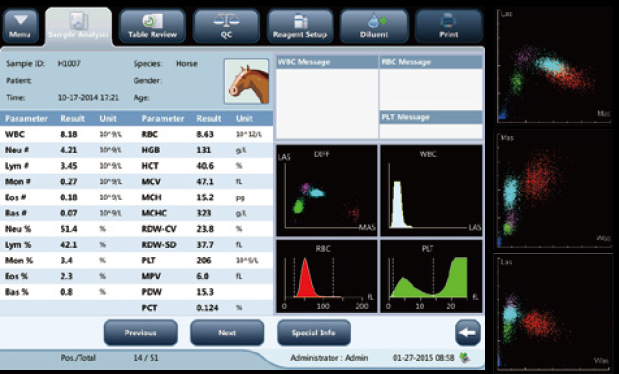Switch to the Sample Analysis tab
This screenshot has width=619, height=374.
(79, 27)
